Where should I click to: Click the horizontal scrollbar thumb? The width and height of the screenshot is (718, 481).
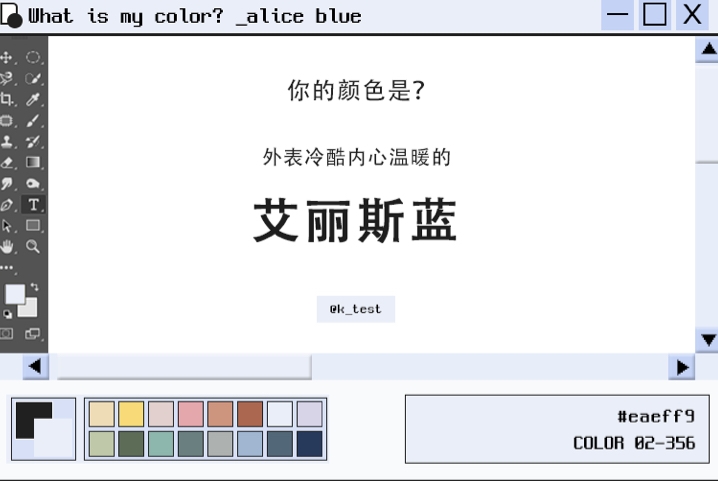point(184,367)
